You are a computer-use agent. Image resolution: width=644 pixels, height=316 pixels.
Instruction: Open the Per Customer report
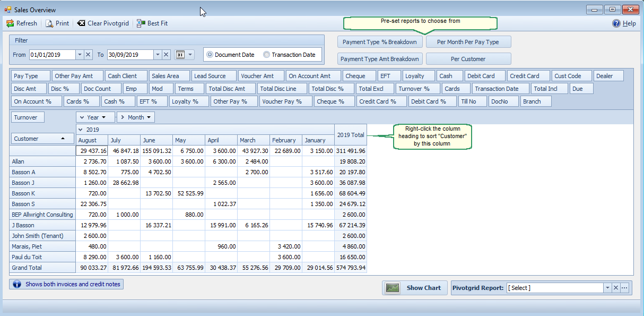468,59
